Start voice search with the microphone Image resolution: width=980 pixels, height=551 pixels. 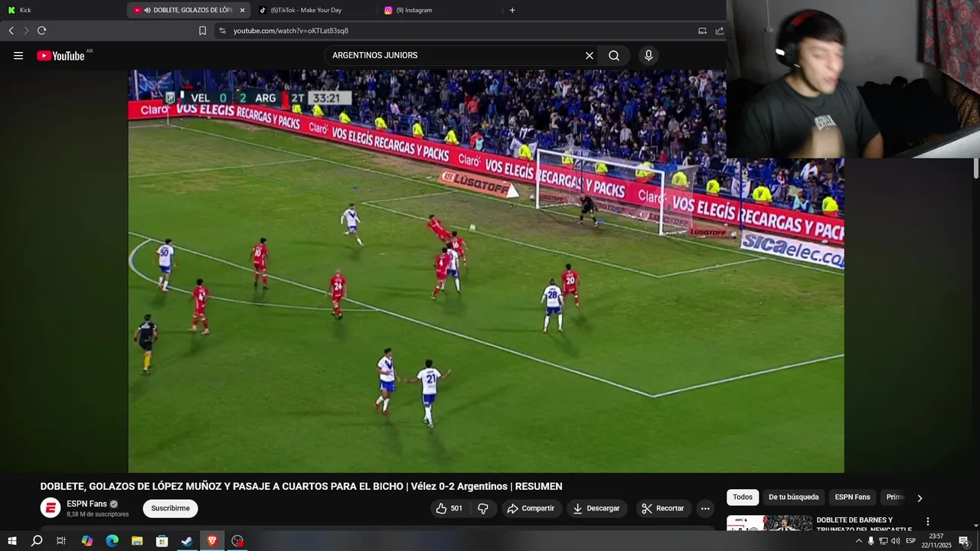[x=648, y=56]
